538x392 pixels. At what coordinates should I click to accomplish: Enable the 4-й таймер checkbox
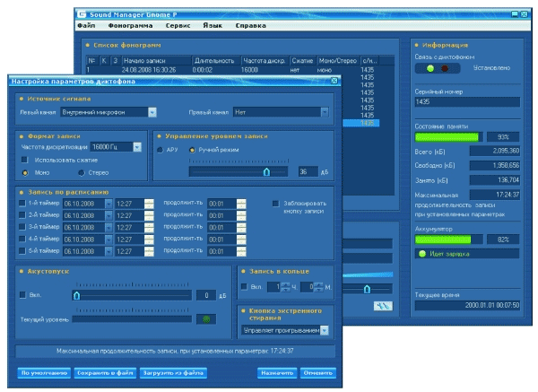pyautogui.click(x=22, y=239)
